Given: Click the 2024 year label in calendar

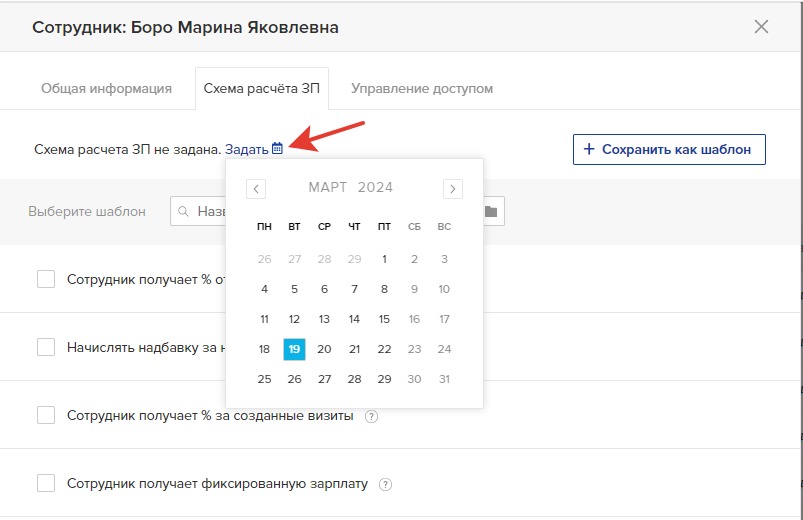Looking at the screenshot, I should tap(375, 188).
